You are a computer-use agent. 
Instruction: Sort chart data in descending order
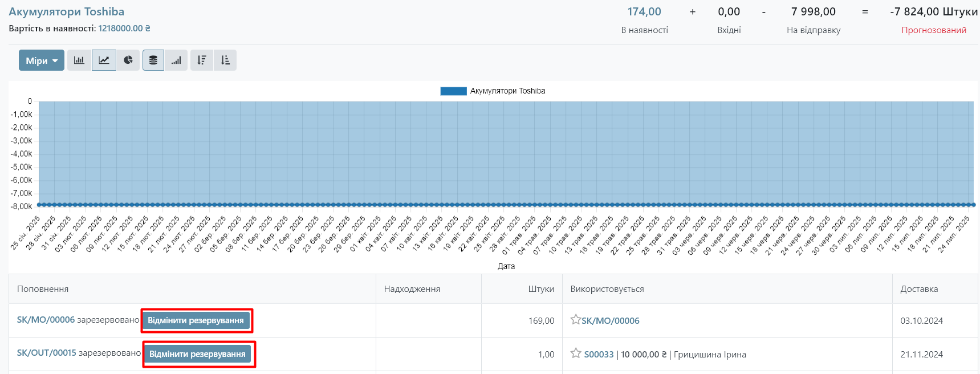(x=202, y=60)
